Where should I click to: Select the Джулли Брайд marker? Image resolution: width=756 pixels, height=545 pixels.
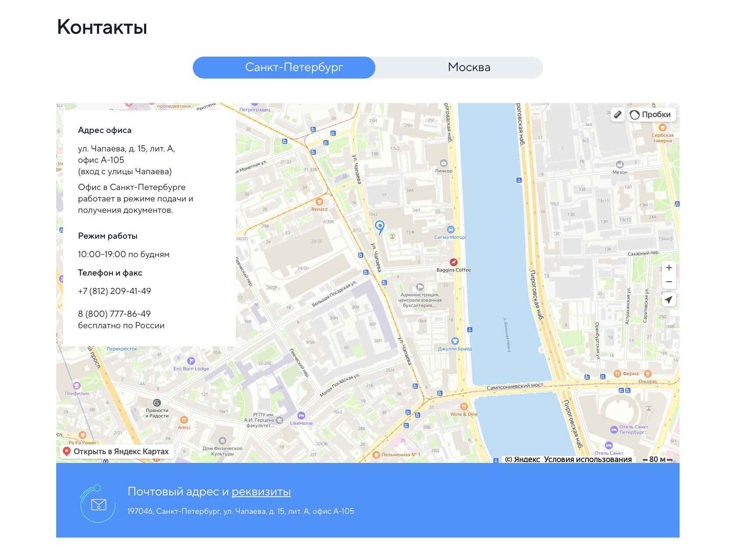click(x=455, y=341)
